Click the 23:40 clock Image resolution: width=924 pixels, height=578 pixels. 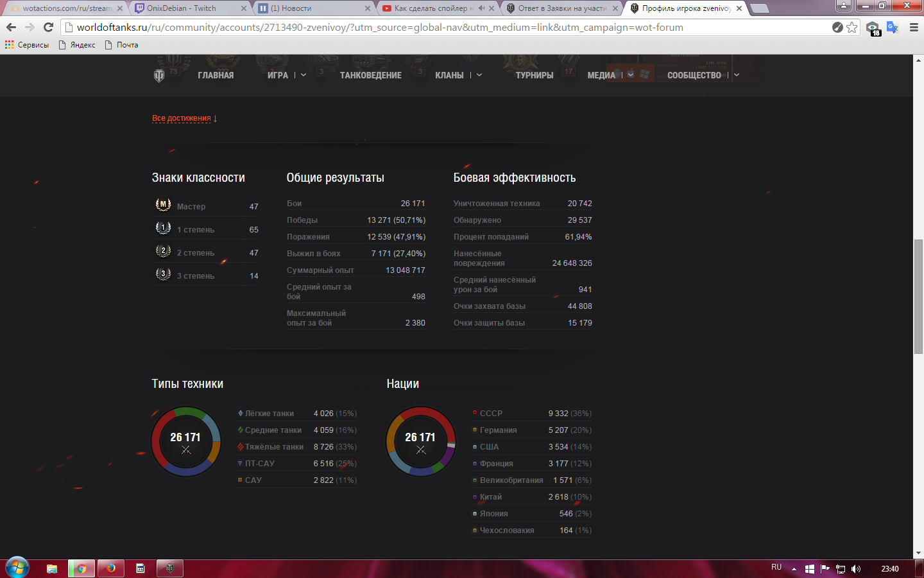(x=890, y=569)
